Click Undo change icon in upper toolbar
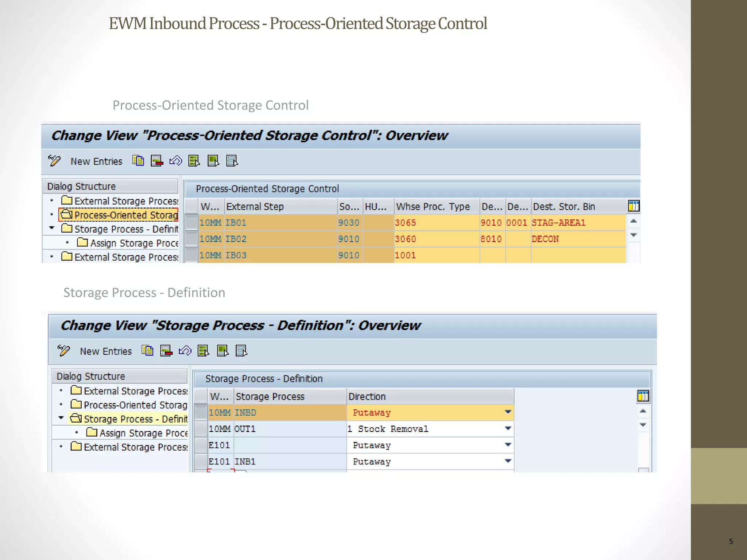This screenshot has width=747, height=560. 175,161
